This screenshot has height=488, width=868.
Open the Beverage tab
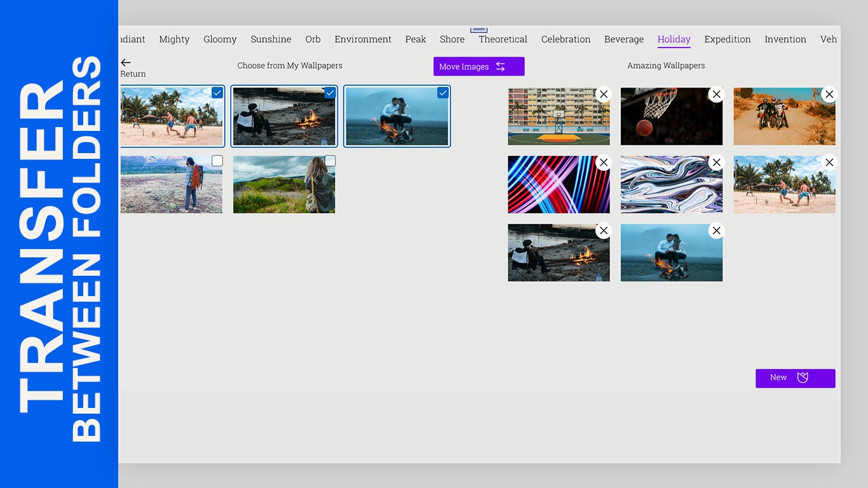[624, 39]
